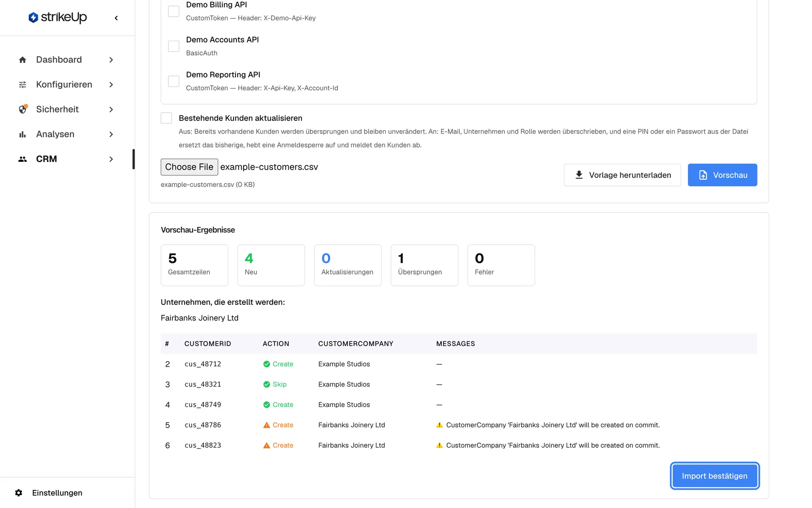Click the Einstellungen gear icon
812x508 pixels.
click(x=18, y=493)
